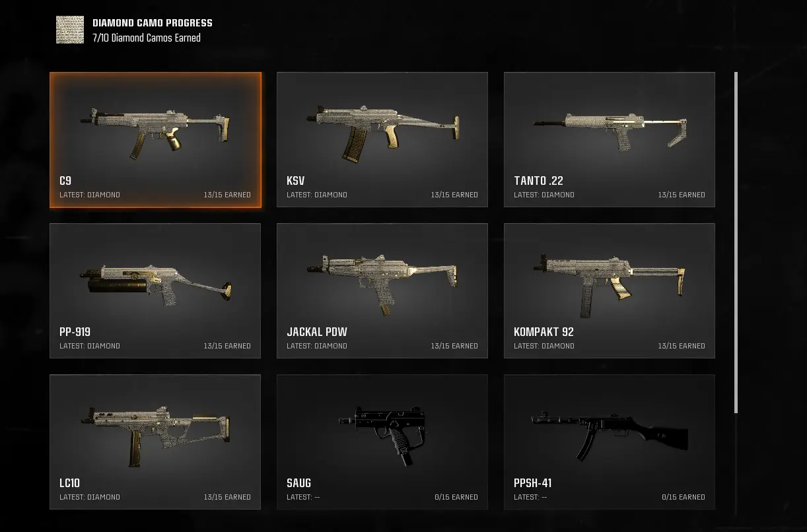Select the locked SAUG weapon tile

pos(382,442)
